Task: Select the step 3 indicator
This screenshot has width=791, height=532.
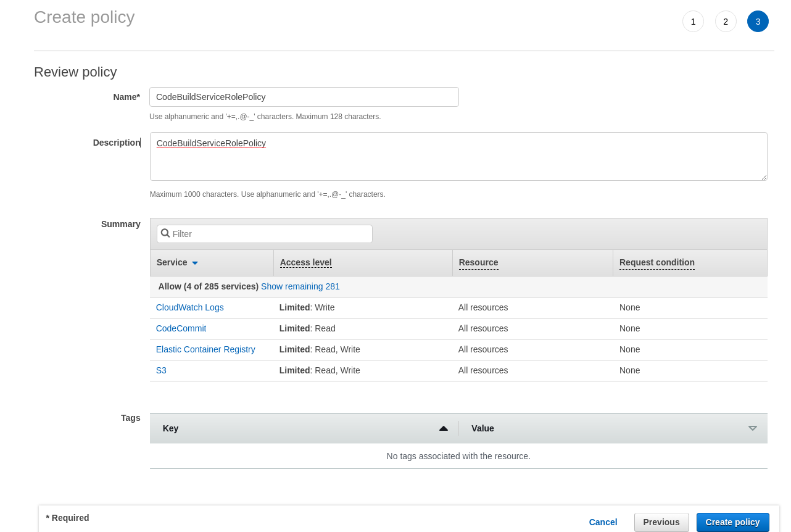Action: (758, 22)
